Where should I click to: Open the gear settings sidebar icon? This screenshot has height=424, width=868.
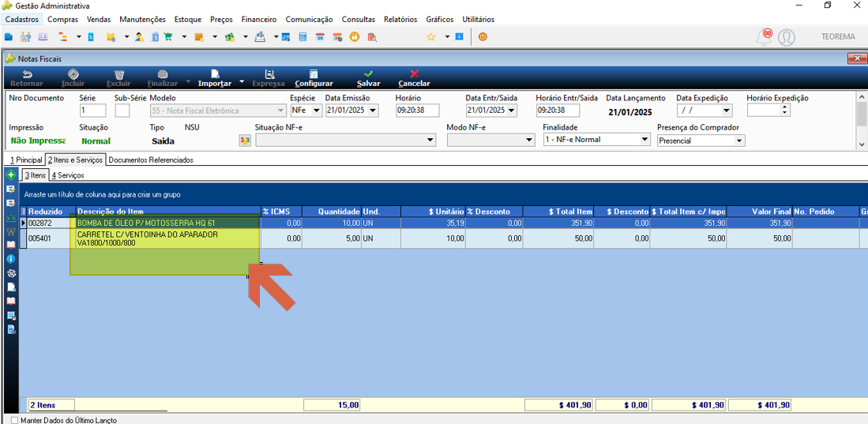pyautogui.click(x=10, y=273)
